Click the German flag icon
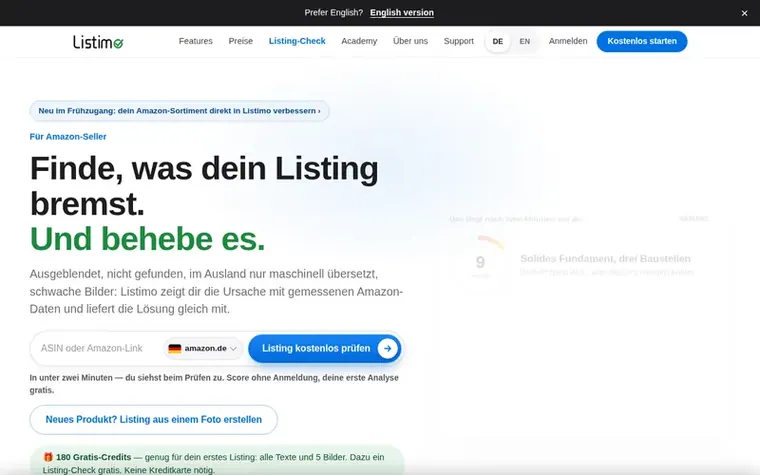Image resolution: width=760 pixels, height=475 pixels. pyautogui.click(x=174, y=348)
